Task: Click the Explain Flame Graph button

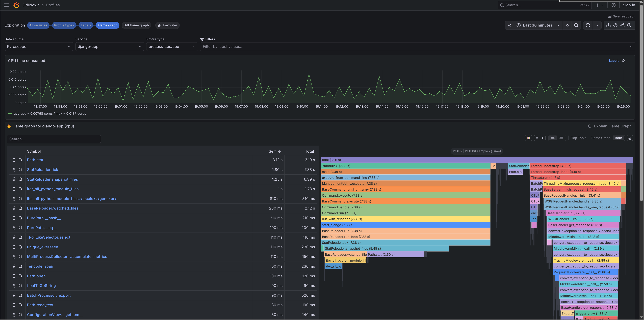Action: tap(610, 126)
